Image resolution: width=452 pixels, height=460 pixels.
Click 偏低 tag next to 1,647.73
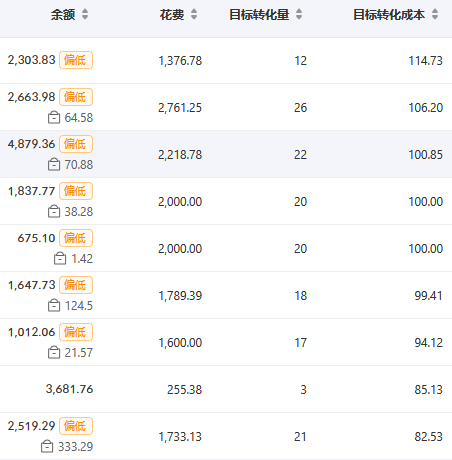[x=76, y=285]
